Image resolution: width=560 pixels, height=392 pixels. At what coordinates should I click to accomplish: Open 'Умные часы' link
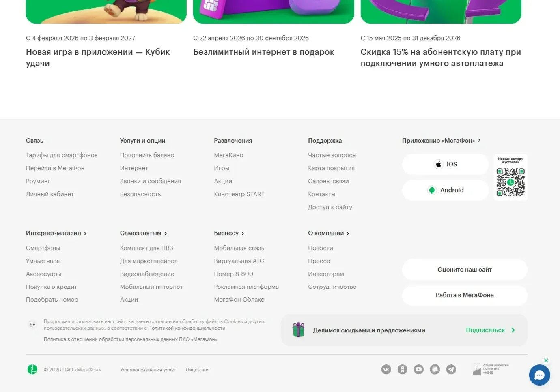pos(43,261)
